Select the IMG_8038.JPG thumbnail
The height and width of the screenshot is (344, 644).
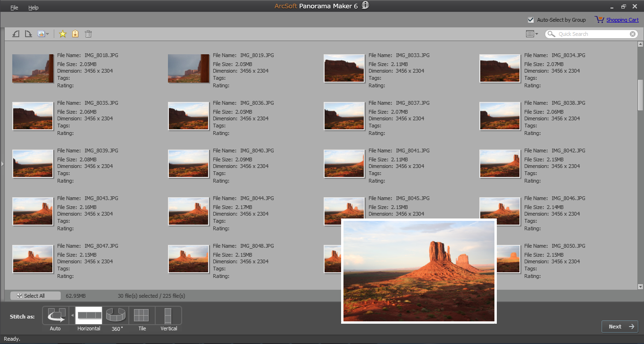coord(500,116)
